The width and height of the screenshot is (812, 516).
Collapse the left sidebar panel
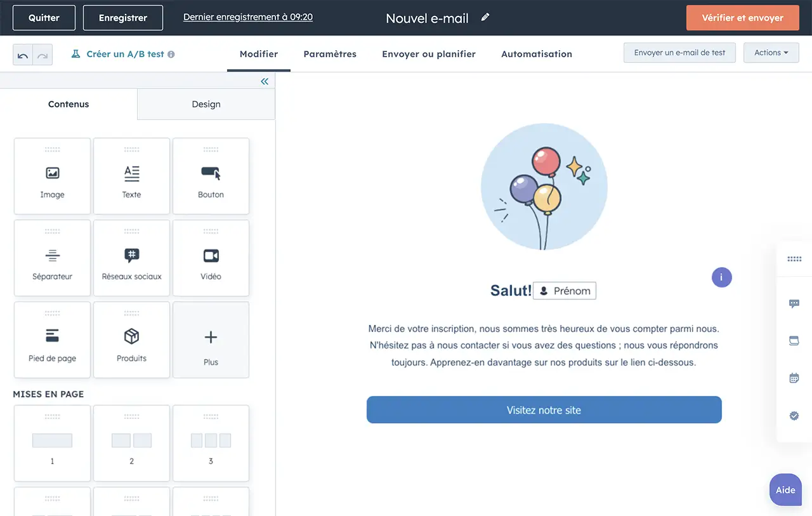pyautogui.click(x=265, y=81)
